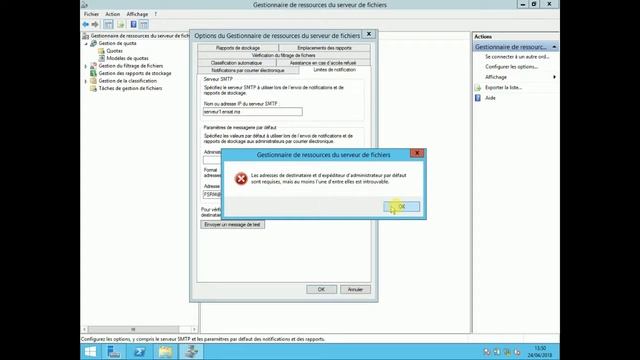Screen dimensions: 640x360
Task: Open Help via the blue toolbar icon
Action: 133,24
